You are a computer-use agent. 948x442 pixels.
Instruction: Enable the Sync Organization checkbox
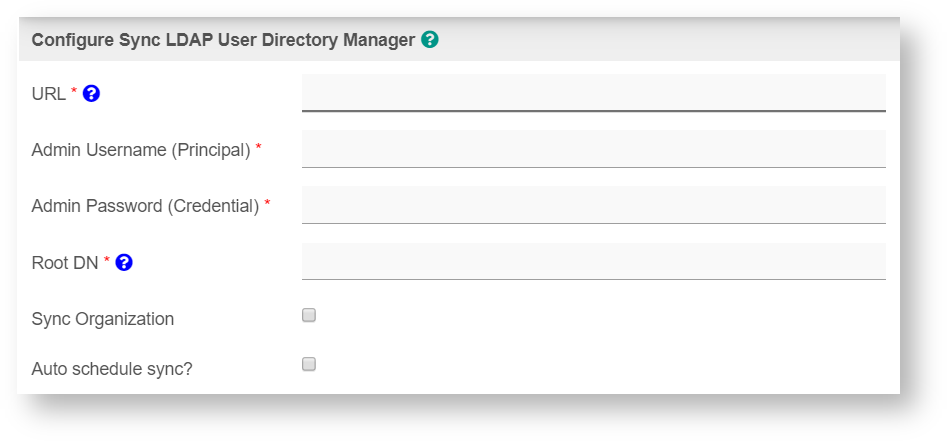pos(309,316)
